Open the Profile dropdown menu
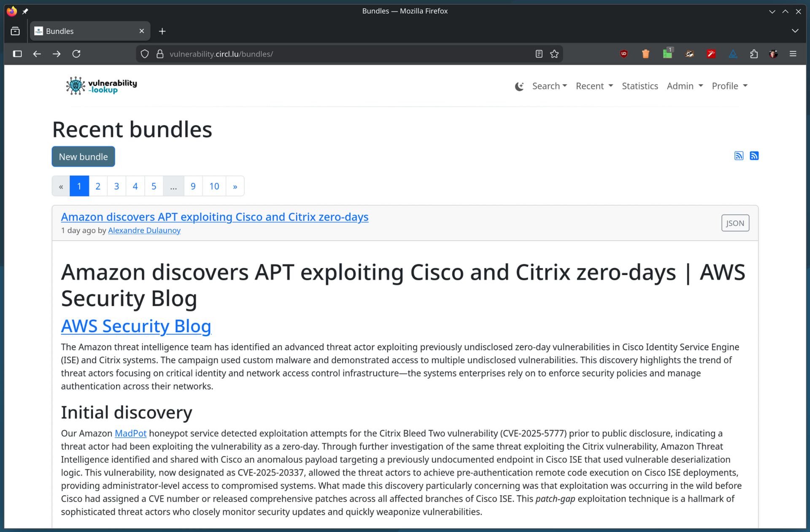Image resolution: width=810 pixels, height=532 pixels. 729,86
